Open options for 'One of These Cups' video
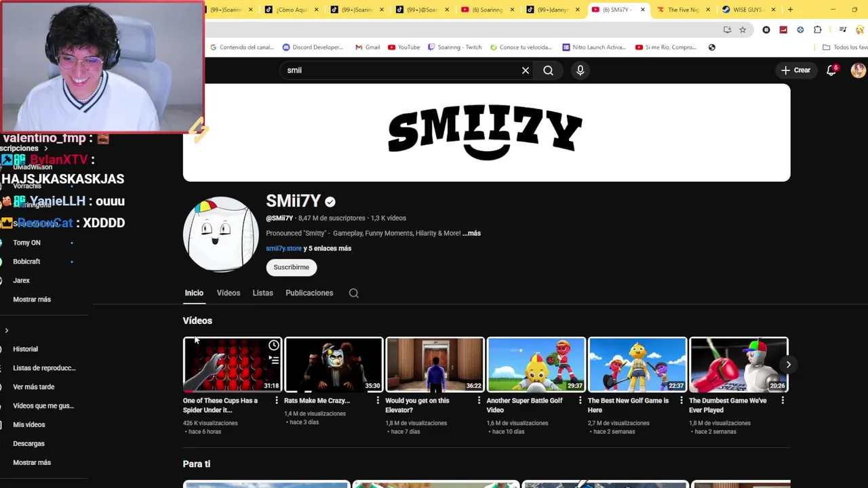Viewport: 868px width, 488px height. [276, 401]
